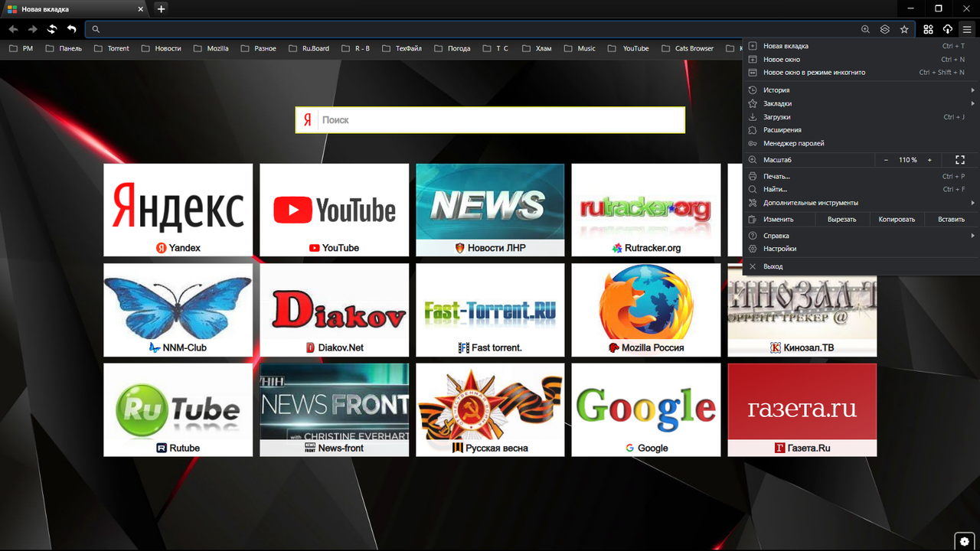
Task: Expand the Закладки submenu
Action: (x=861, y=103)
